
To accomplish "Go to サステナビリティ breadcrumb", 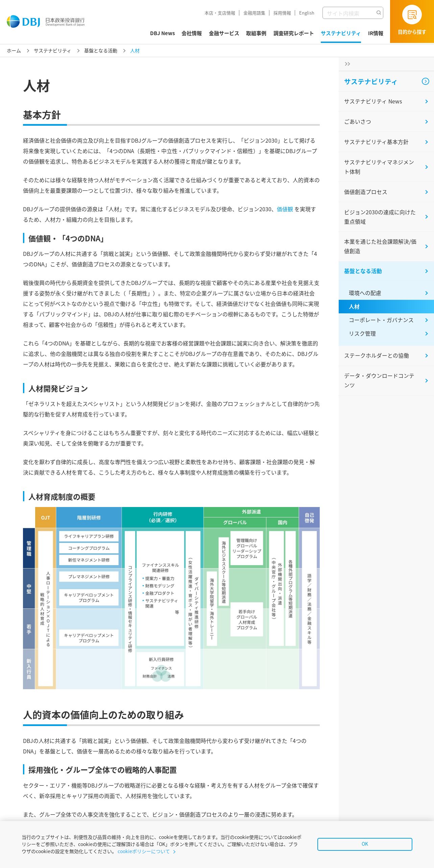I will tap(52, 51).
